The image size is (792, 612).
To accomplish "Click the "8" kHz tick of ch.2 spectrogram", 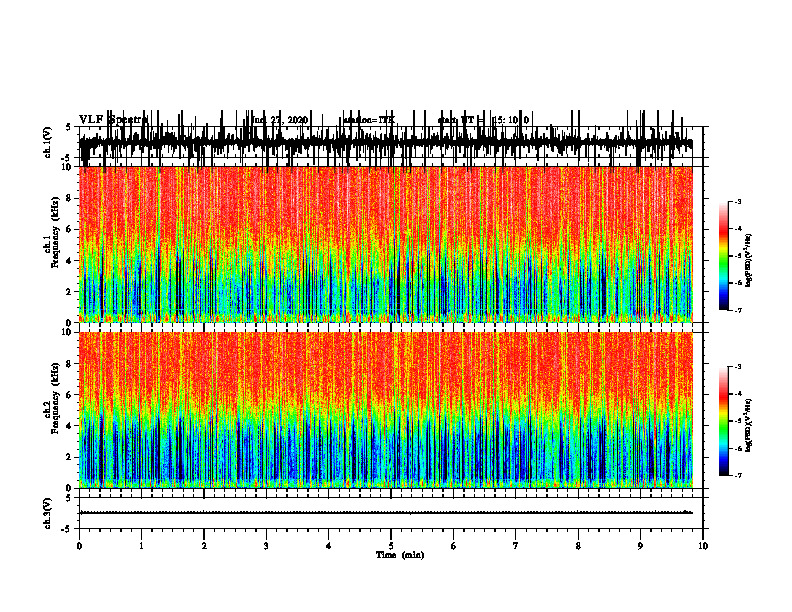I will pos(70,364).
